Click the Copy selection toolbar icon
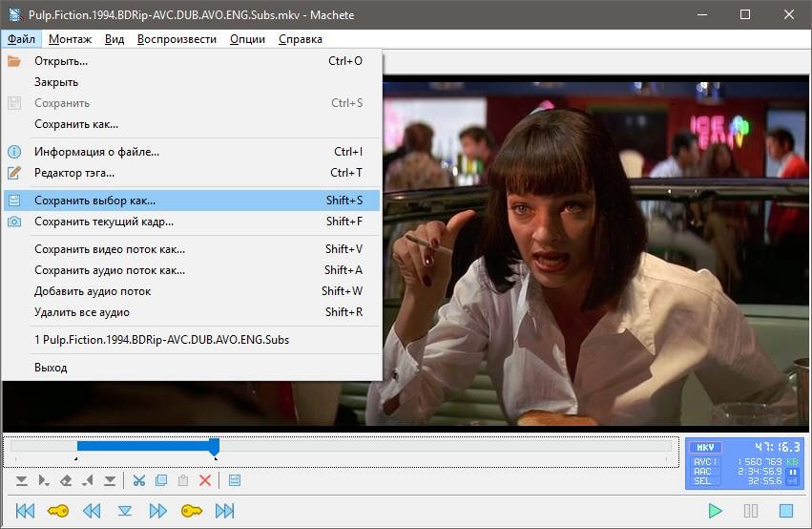812x529 pixels. pos(161,480)
